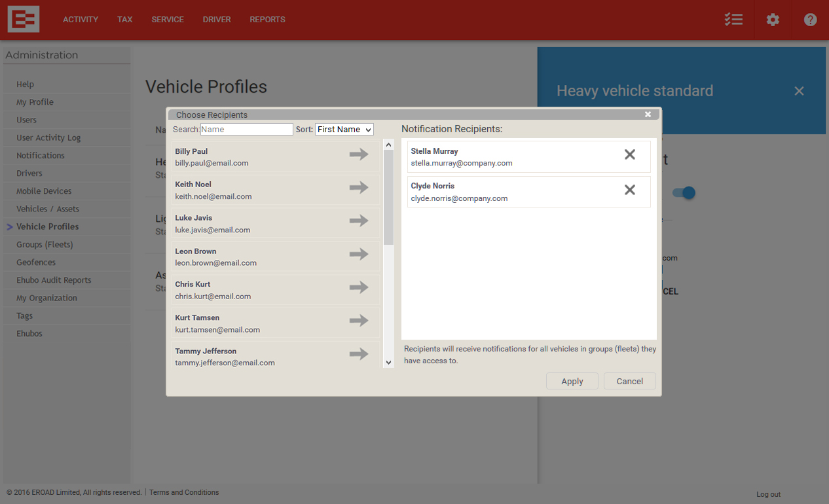Apply the chosen recipients
Viewport: 829px width, 504px height.
pyautogui.click(x=572, y=382)
